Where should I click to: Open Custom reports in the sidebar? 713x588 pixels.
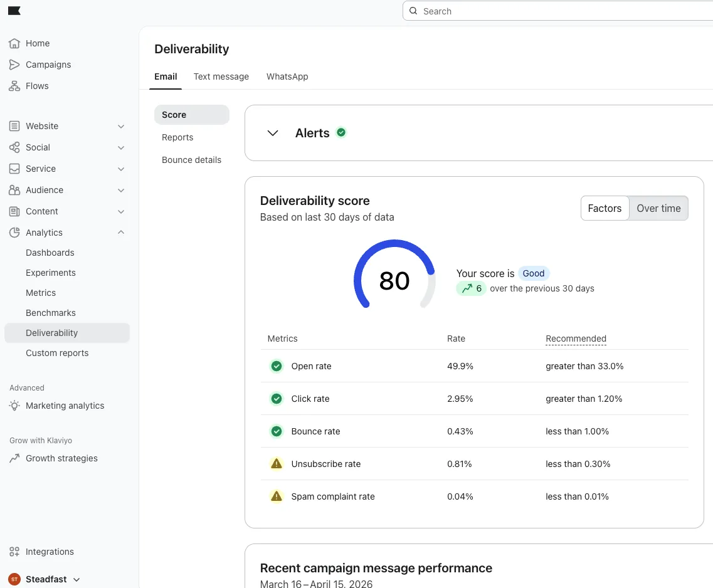click(x=57, y=353)
